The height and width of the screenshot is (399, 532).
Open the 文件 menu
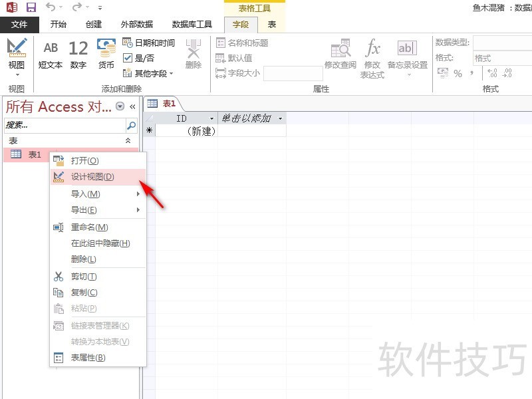19,25
